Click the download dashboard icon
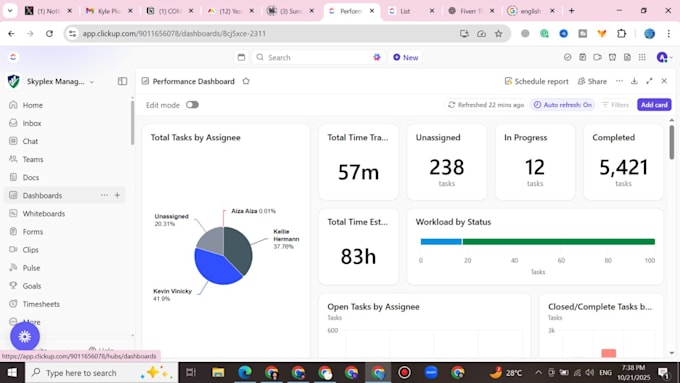The image size is (680, 383). point(634,81)
